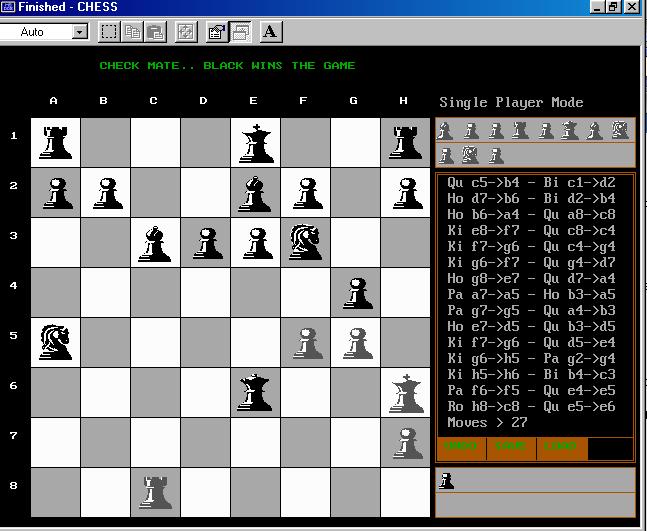Click move entry 'Ki h5->h6 - Bi b4->c3'
Viewport: 647px width, 531px height.
click(531, 375)
